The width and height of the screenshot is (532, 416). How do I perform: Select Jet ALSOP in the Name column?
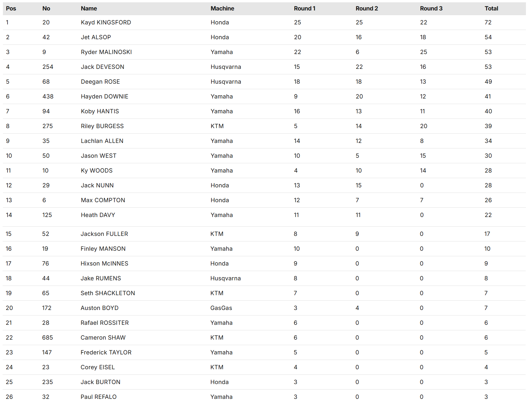coord(96,37)
